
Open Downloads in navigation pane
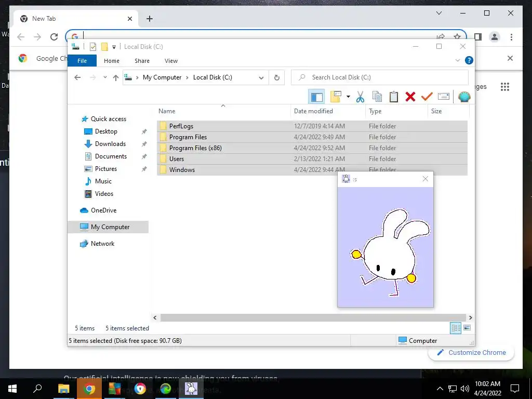point(110,144)
